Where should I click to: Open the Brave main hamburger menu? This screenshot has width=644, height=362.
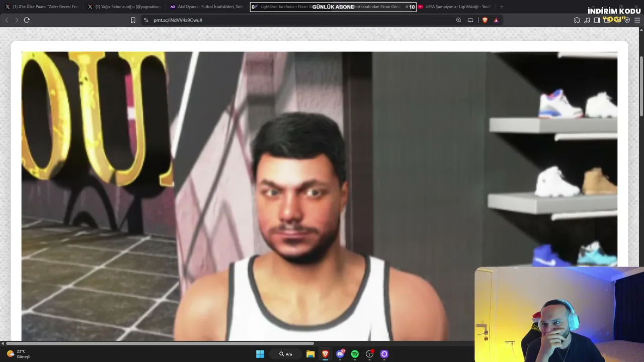[x=637, y=20]
